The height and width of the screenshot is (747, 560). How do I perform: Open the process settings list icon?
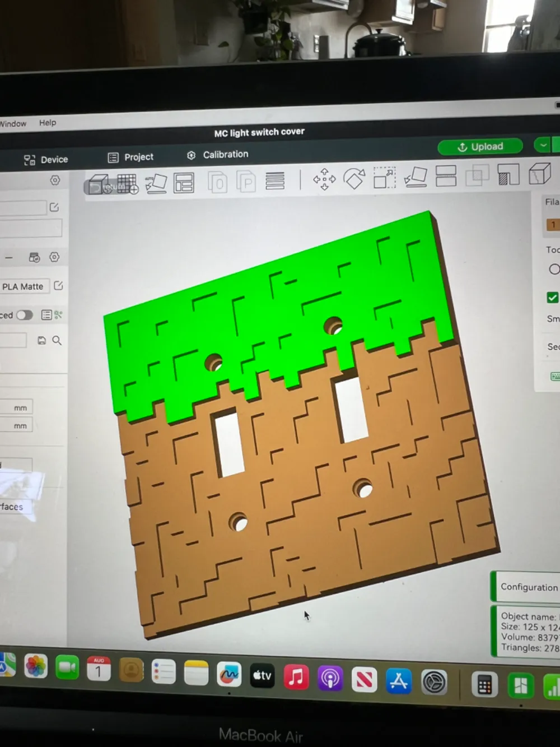click(x=46, y=315)
